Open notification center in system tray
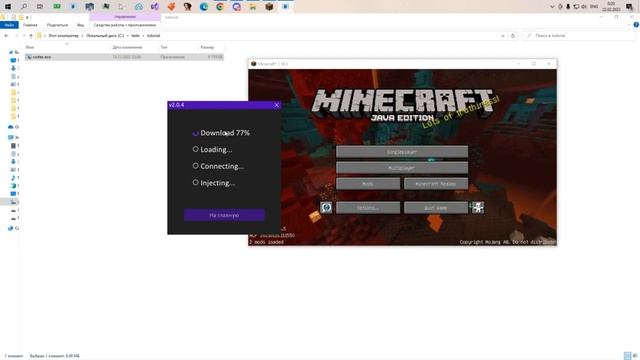Image resolution: width=640 pixels, height=360 pixels. pos(629,7)
